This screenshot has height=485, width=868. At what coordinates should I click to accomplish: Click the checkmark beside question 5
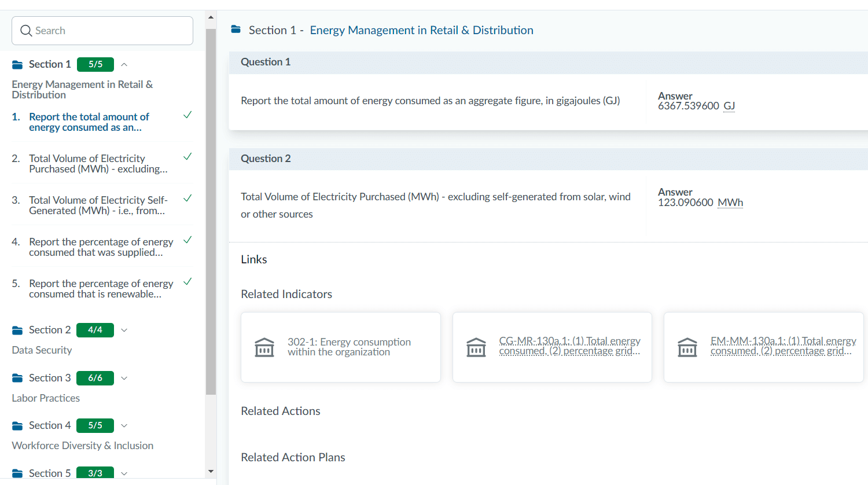(187, 282)
